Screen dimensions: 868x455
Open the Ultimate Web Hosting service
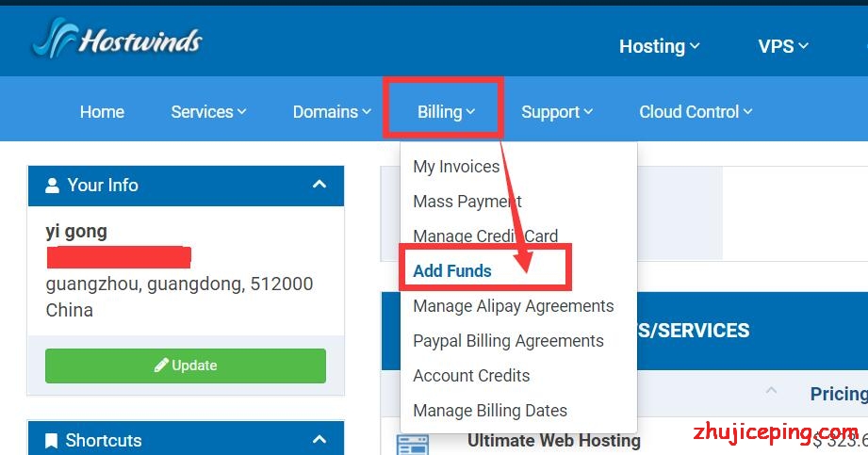(554, 441)
